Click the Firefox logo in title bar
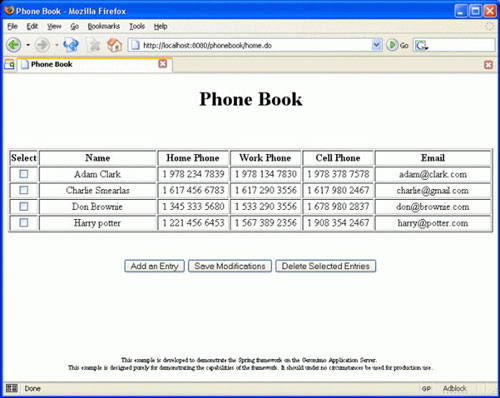 tap(9, 10)
